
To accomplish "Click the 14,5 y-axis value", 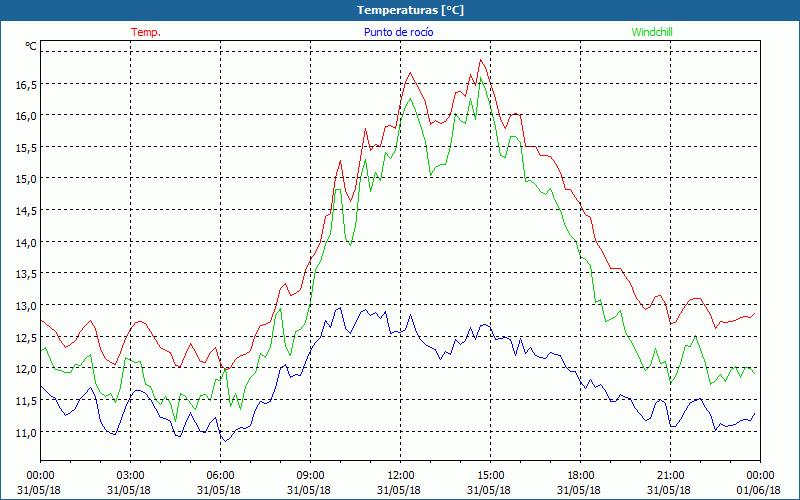I will click(26, 211).
